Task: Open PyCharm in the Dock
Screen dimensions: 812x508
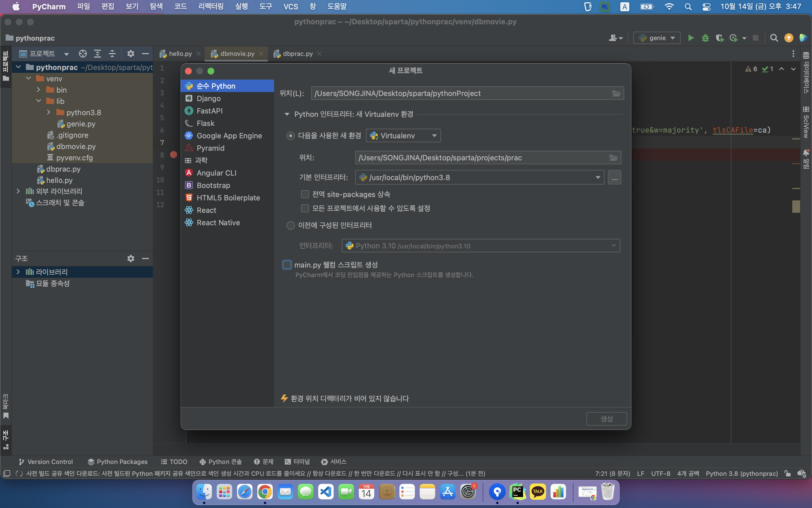Action: click(517, 492)
